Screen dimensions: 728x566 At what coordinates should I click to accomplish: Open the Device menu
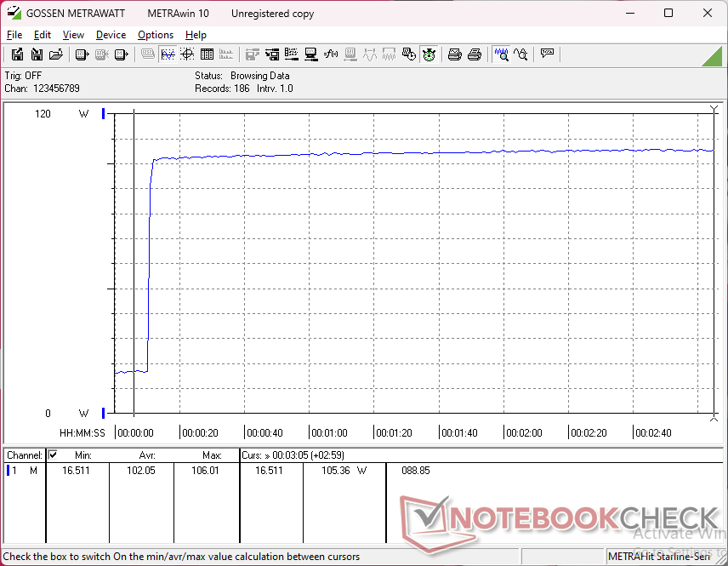[111, 35]
